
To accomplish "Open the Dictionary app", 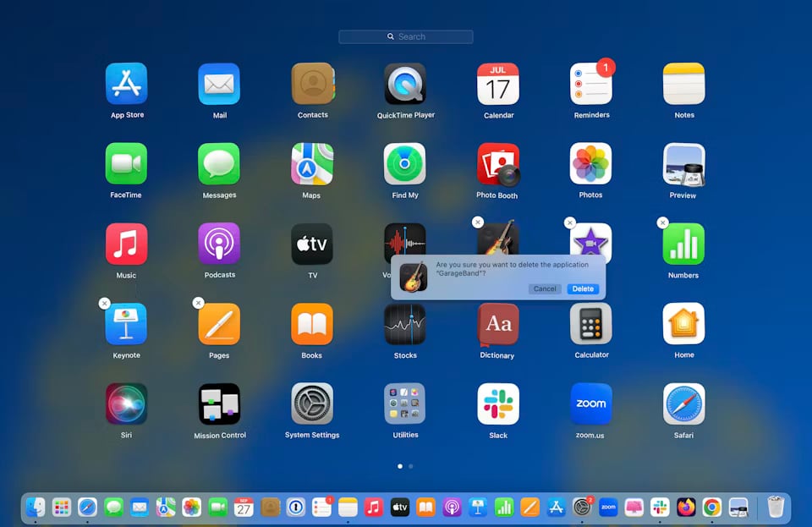I will coord(497,324).
